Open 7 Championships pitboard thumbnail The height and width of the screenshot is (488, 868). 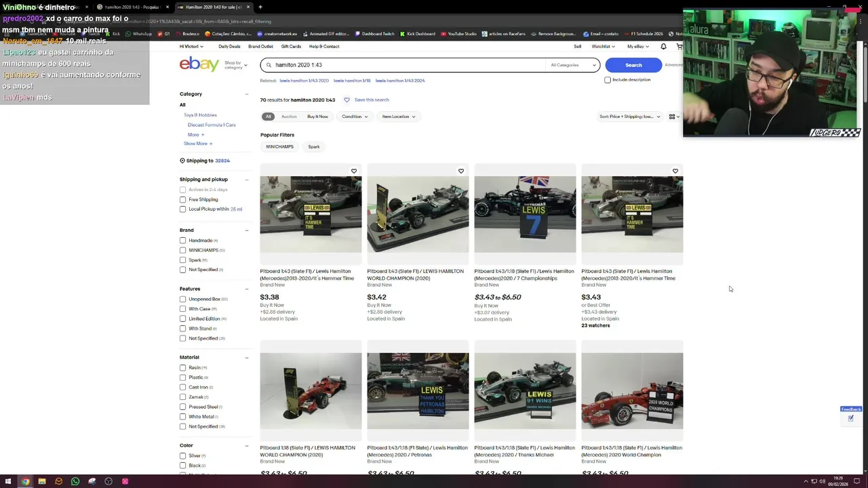(525, 214)
